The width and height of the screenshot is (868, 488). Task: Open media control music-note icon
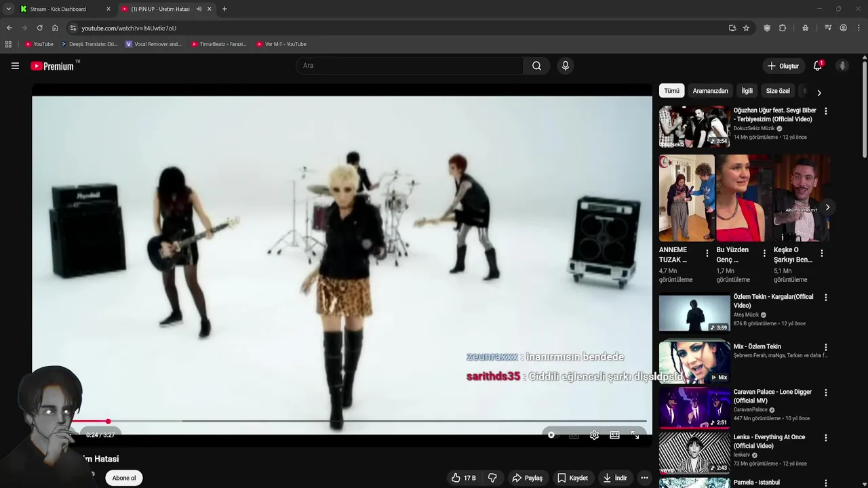(x=828, y=28)
